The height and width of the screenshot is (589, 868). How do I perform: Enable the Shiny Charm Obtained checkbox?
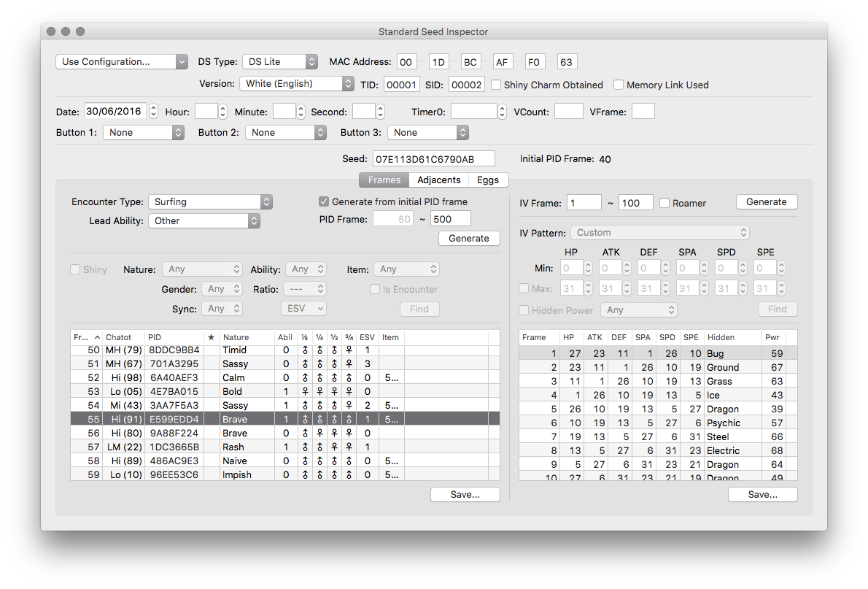496,85
